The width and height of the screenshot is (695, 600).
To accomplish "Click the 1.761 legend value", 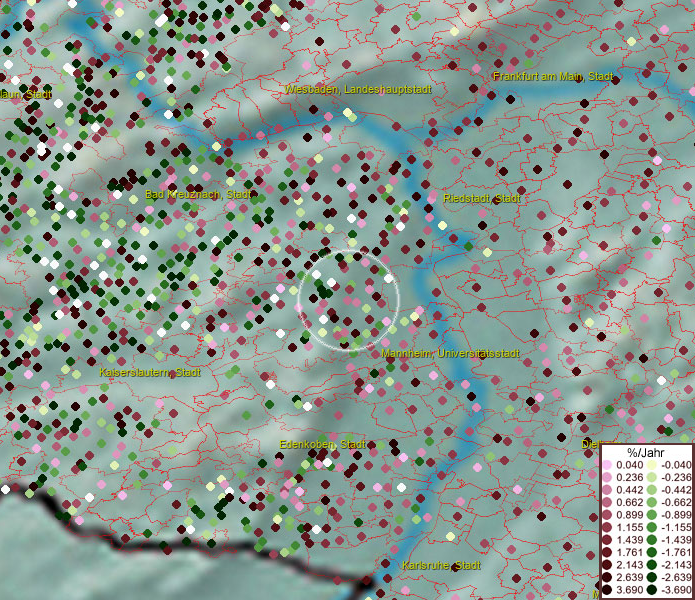I will point(629,552).
